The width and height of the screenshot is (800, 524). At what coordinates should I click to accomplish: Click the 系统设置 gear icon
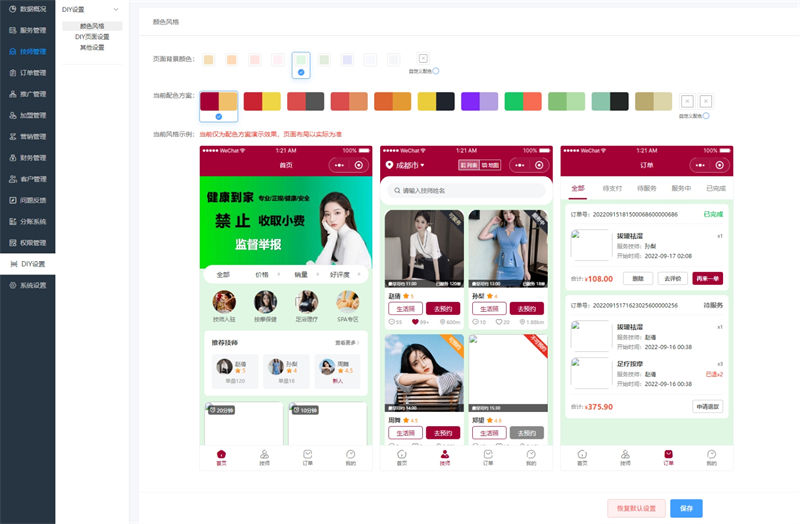point(12,286)
